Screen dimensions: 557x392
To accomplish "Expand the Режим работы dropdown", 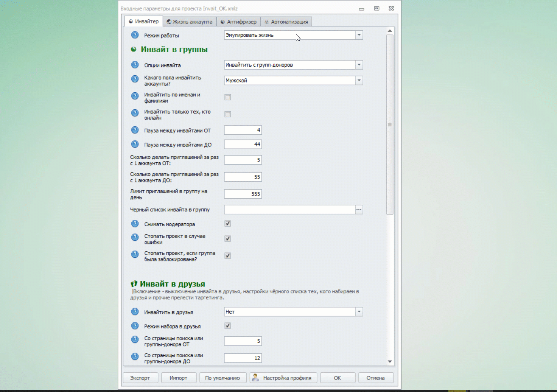I will tap(359, 35).
